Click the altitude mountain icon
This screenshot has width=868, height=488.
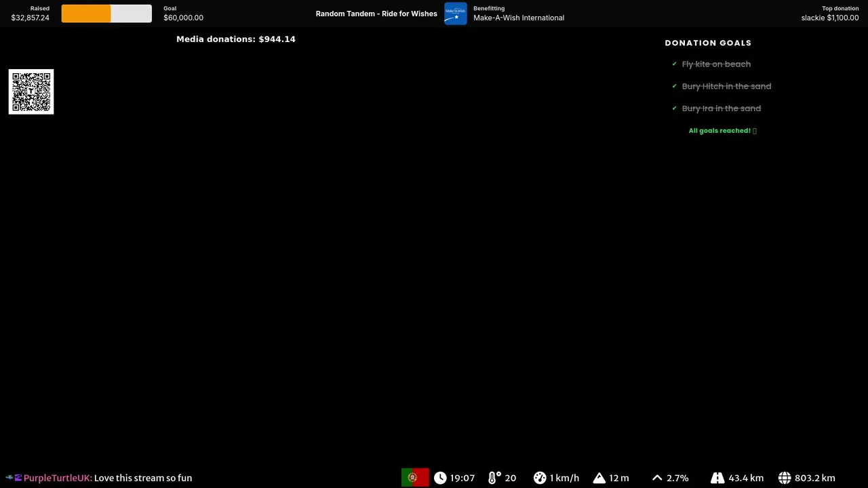click(x=599, y=478)
